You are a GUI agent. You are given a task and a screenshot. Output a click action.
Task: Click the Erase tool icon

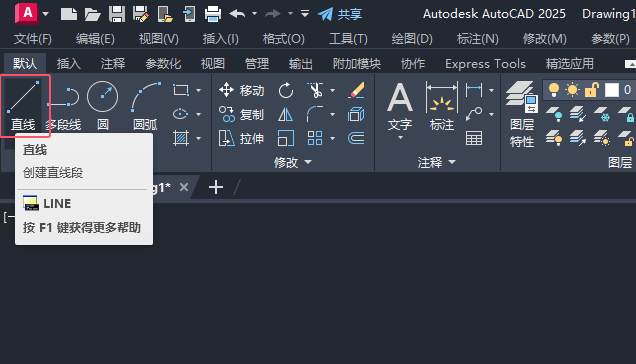click(356, 90)
